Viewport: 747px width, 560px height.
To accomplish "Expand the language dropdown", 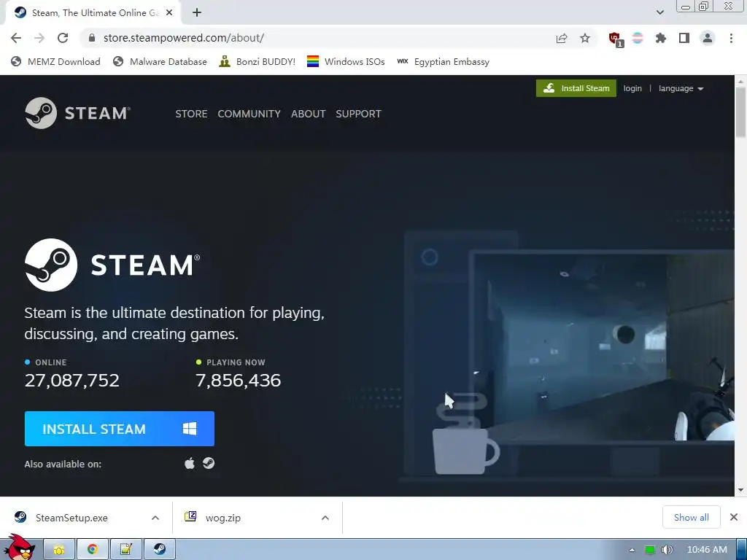I will click(x=681, y=88).
